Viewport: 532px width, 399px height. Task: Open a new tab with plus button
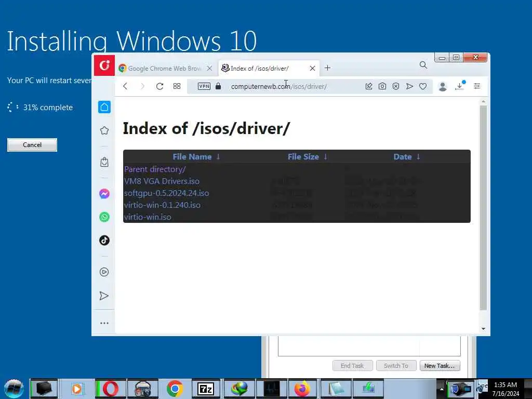327,68
